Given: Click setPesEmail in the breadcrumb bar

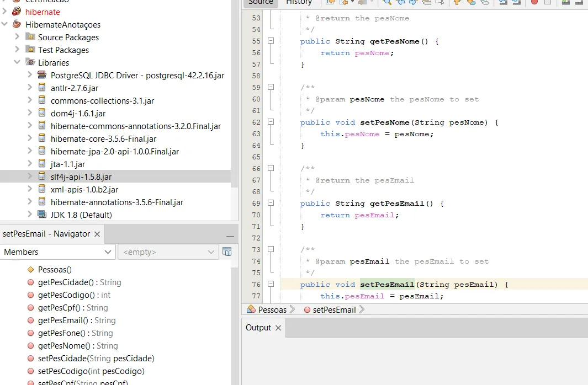Looking at the screenshot, I should click(x=334, y=310).
